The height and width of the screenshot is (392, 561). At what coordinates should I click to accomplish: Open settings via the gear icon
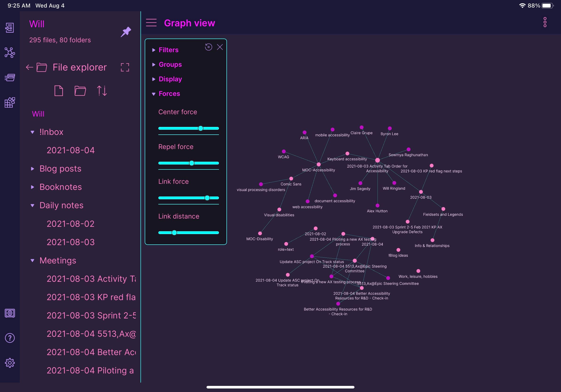click(x=10, y=363)
